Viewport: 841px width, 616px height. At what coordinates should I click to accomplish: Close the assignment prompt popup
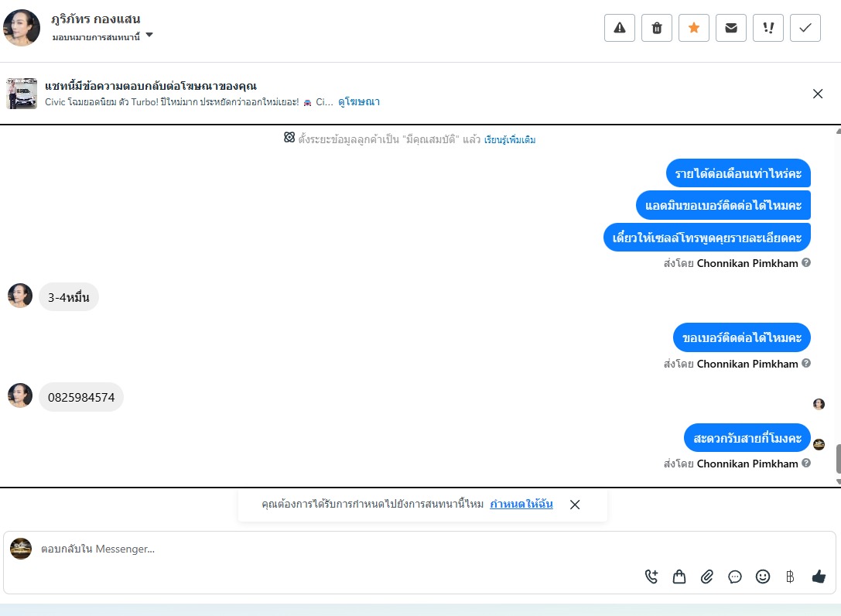(575, 505)
